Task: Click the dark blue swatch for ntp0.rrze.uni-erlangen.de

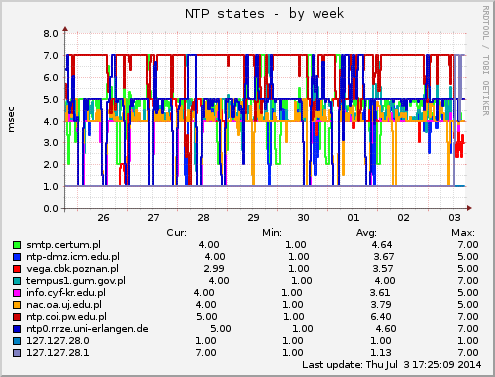Action: tap(17, 329)
